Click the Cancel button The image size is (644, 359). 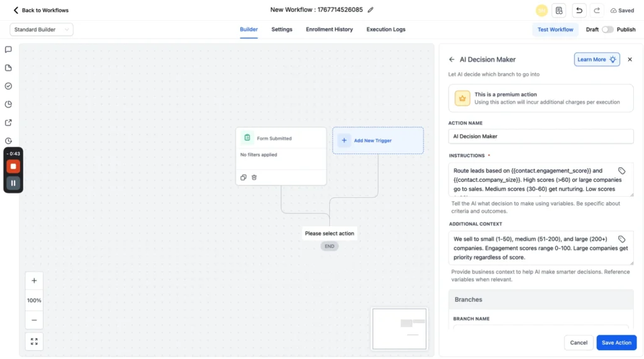[x=579, y=343]
